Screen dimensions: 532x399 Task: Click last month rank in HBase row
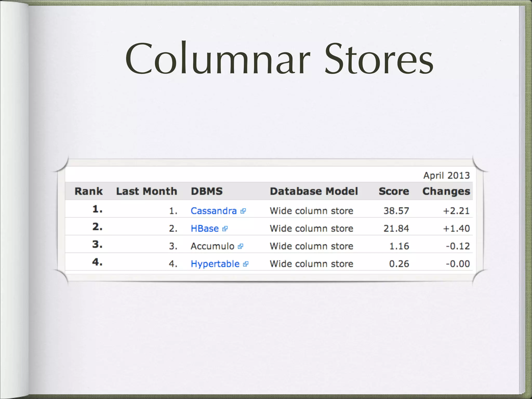coord(173,228)
